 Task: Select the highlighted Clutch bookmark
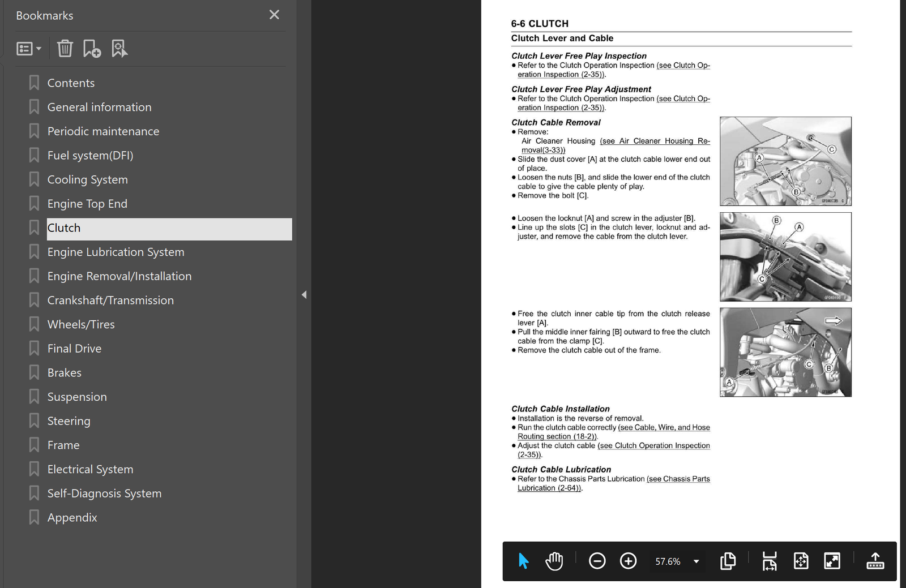tap(169, 228)
